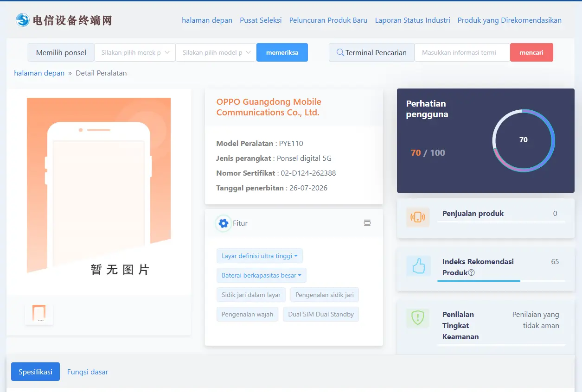Image resolution: width=582 pixels, height=392 pixels.
Task: Click the vibrating phone Penjualan produk icon
Action: pos(418,217)
